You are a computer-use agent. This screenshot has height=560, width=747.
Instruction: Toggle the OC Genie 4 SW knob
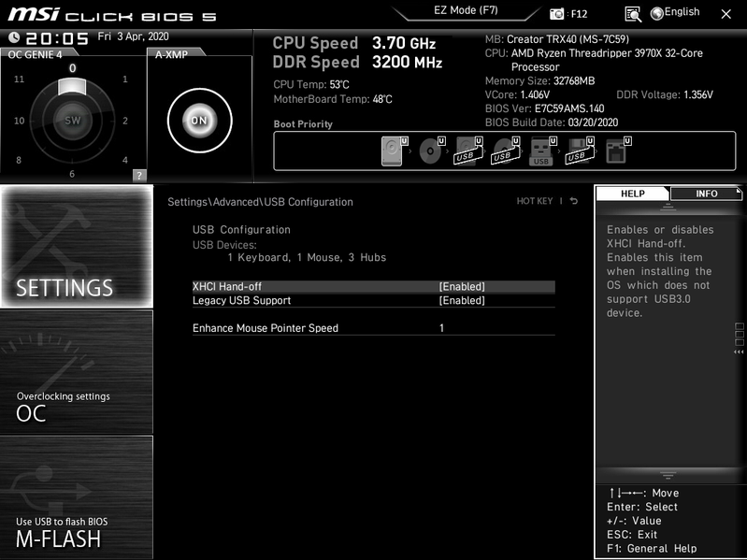(x=72, y=120)
